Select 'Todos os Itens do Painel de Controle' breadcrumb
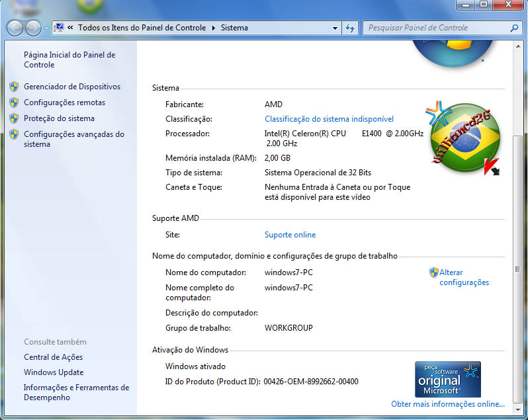Viewport: 528px width, 420px height. click(x=142, y=28)
